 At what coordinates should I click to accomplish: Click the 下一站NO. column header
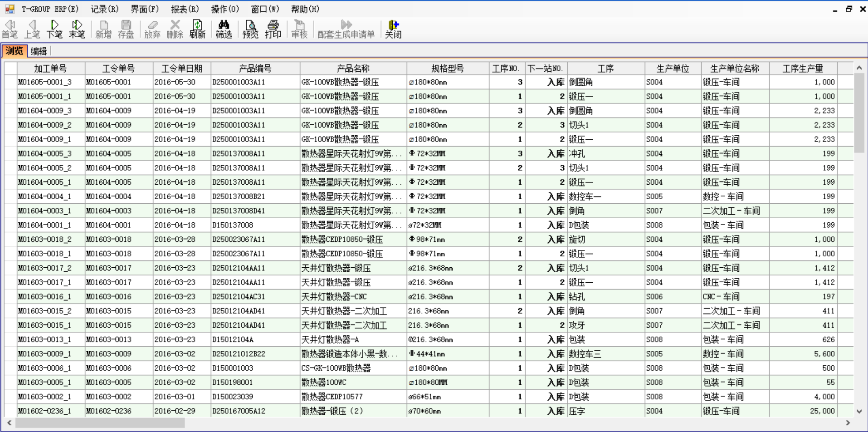[546, 69]
